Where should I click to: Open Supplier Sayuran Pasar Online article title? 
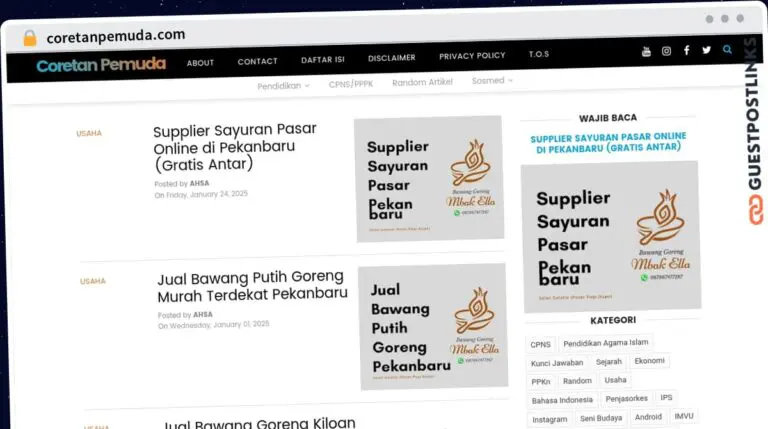(x=235, y=147)
